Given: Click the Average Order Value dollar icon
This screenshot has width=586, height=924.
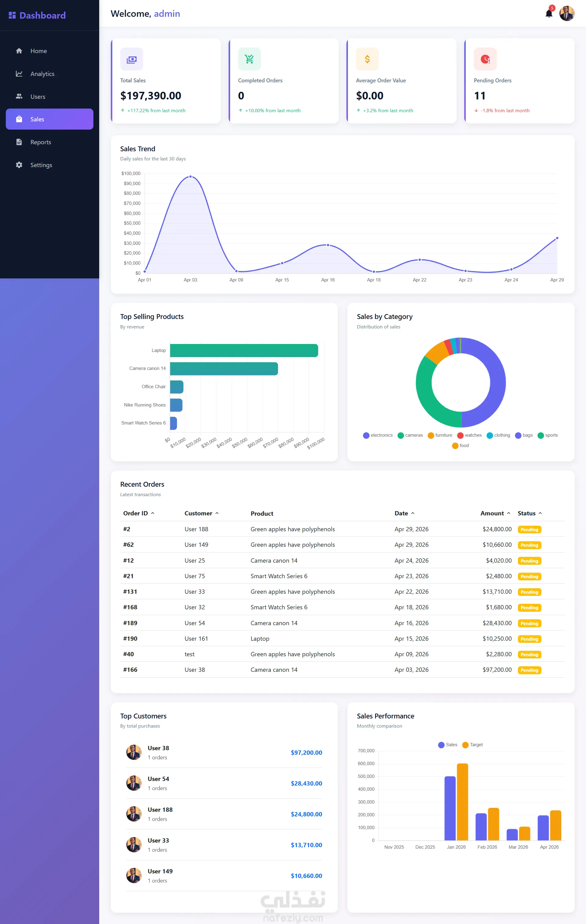Looking at the screenshot, I should pyautogui.click(x=367, y=59).
